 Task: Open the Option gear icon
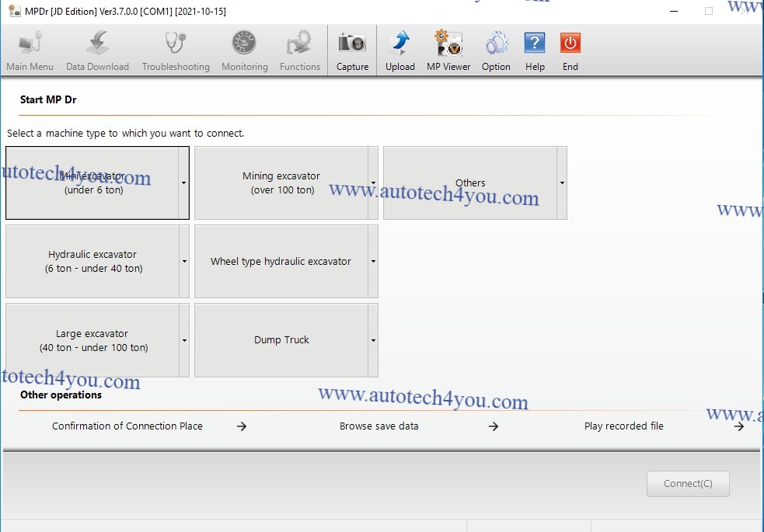(x=496, y=43)
